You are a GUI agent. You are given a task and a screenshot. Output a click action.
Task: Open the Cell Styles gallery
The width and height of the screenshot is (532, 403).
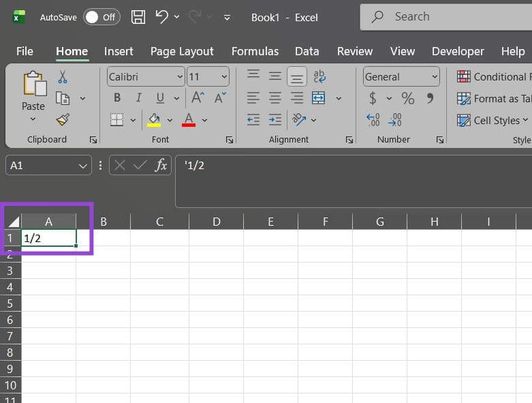click(492, 120)
